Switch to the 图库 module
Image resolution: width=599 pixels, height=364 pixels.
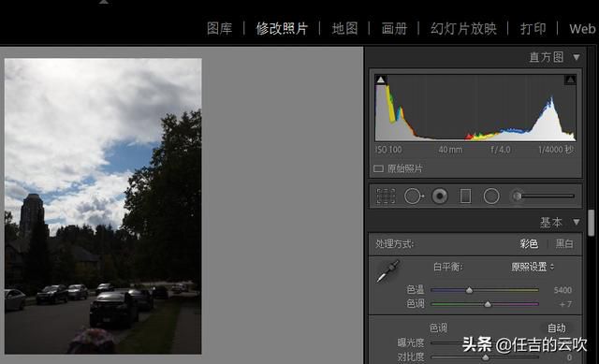[x=219, y=29]
